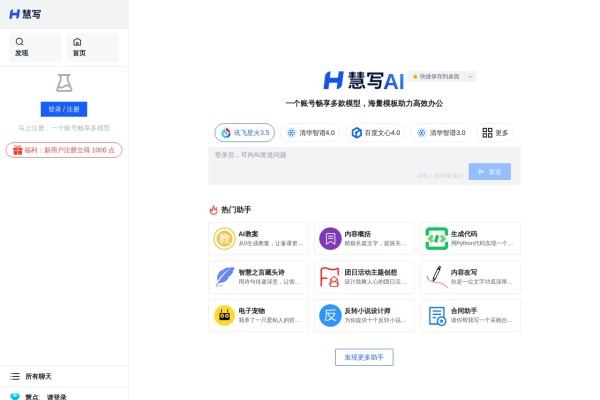Screen dimensions: 600x400
Task: Open the 团日活动主题创想 assistant card
Action: pos(364,277)
